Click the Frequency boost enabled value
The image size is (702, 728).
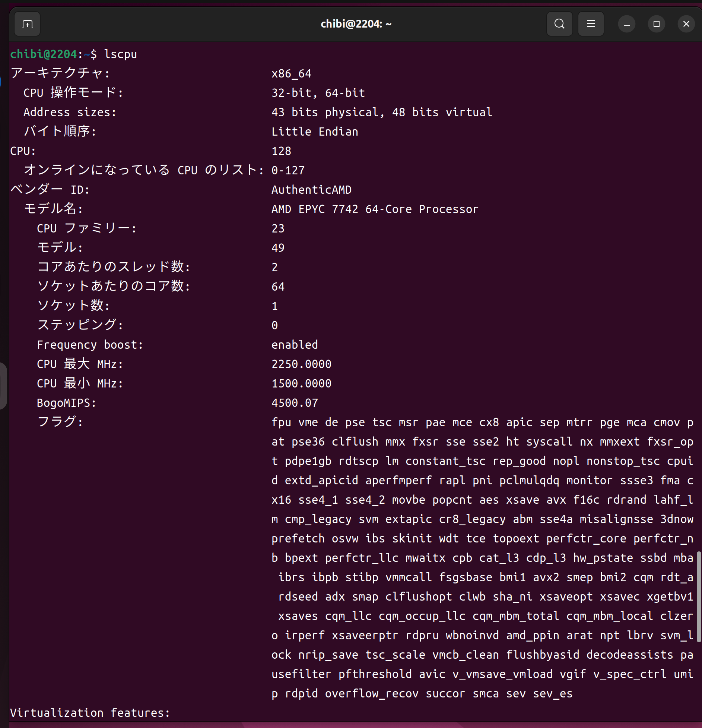tap(295, 345)
